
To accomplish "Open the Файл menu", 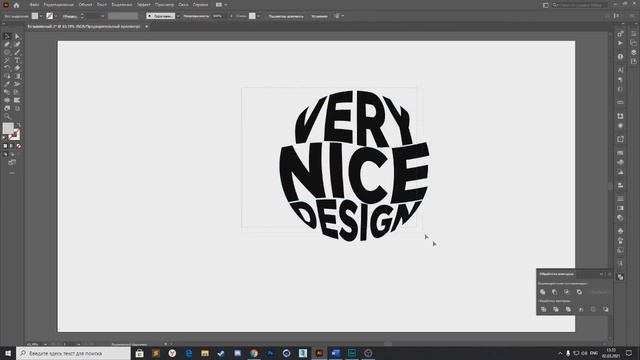I will pyautogui.click(x=34, y=5).
